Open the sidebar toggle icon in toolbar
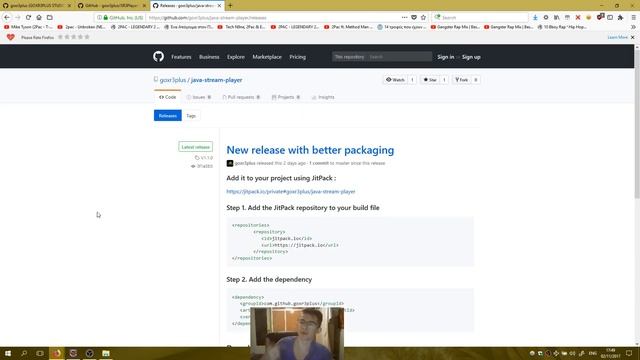The width and height of the screenshot is (640, 360). pyautogui.click(x=610, y=18)
